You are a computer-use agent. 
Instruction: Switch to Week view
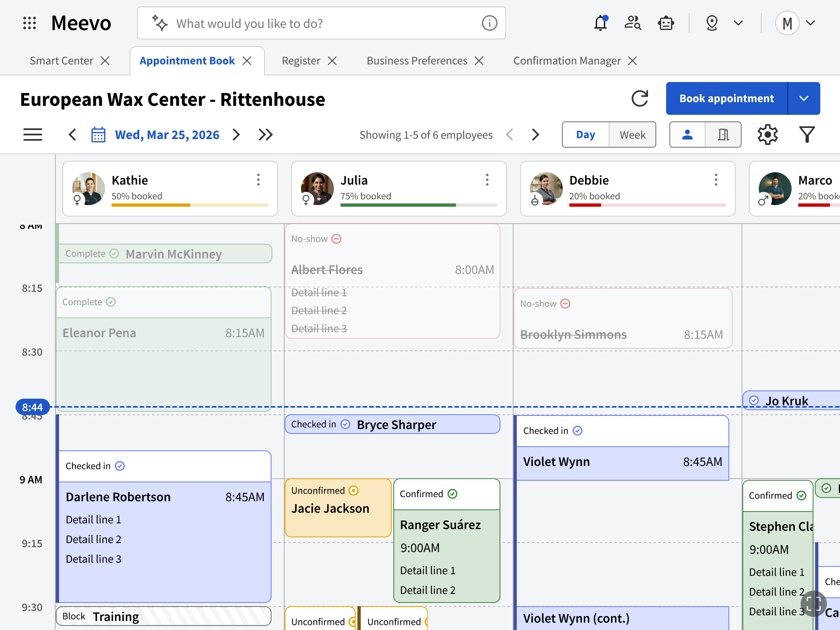click(632, 135)
